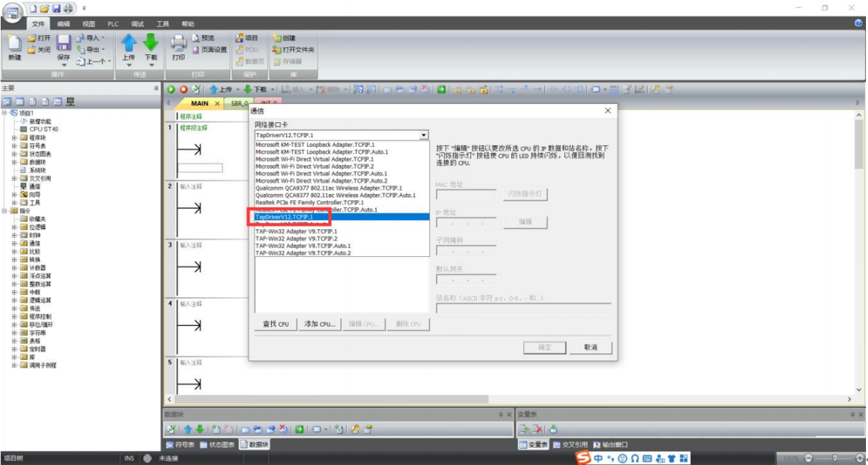This screenshot has width=868, height=465.
Task: Click the blue 上传 upload arrow in ribbon
Action: tap(129, 42)
